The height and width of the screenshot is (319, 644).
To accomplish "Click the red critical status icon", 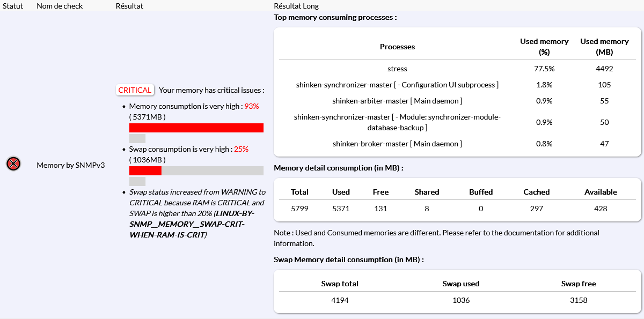I will pos(13,164).
